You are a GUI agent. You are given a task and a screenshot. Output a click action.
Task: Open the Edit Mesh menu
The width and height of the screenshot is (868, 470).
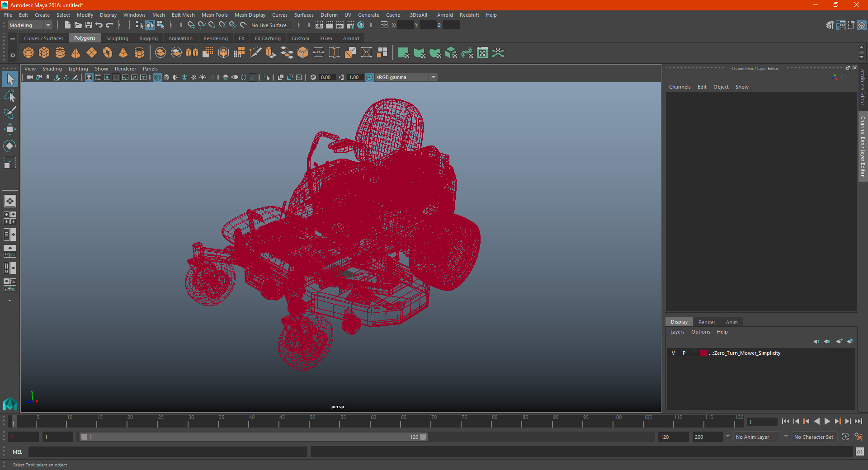click(x=183, y=15)
